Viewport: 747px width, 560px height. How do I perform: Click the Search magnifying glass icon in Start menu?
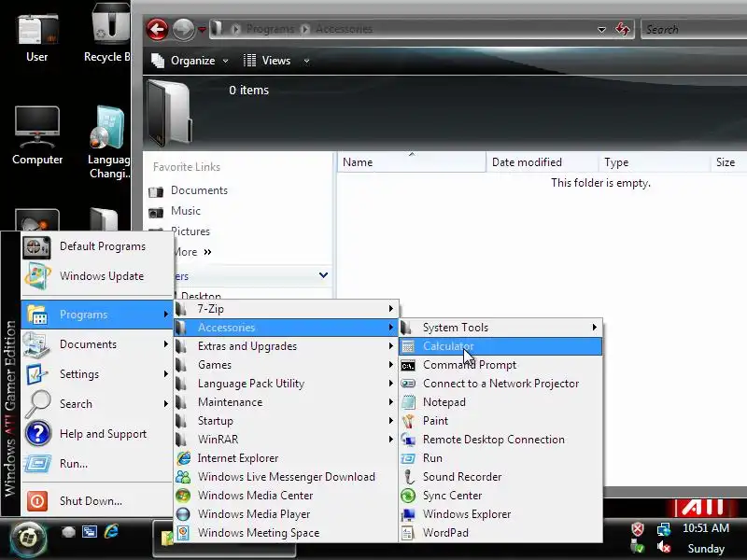click(37, 403)
